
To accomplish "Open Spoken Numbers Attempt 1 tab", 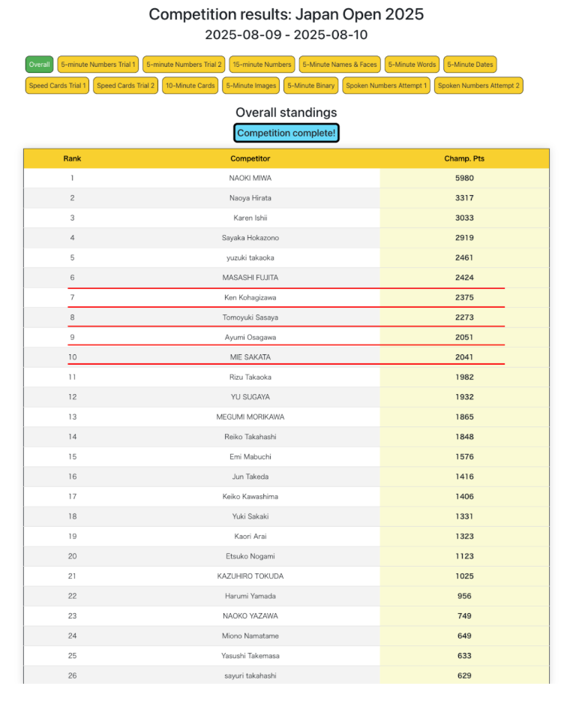I will [x=386, y=86].
